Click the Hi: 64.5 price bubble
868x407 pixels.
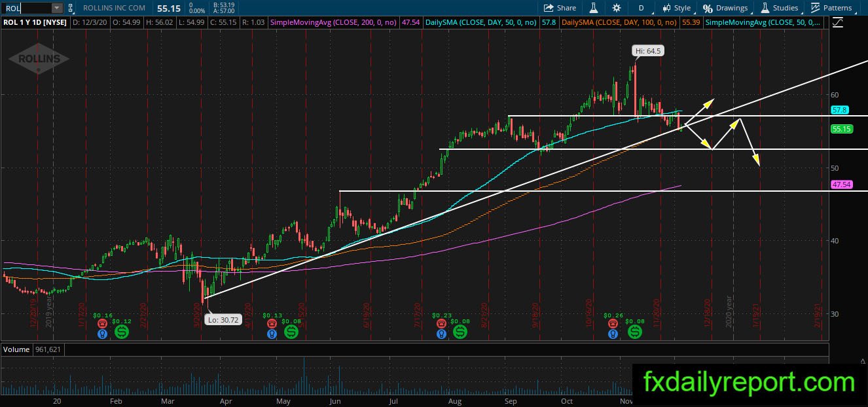point(648,50)
